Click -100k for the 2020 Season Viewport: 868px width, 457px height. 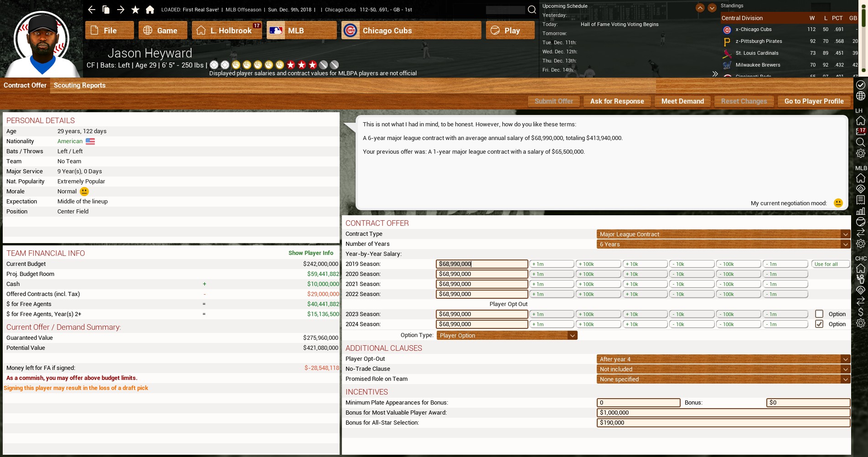739,274
